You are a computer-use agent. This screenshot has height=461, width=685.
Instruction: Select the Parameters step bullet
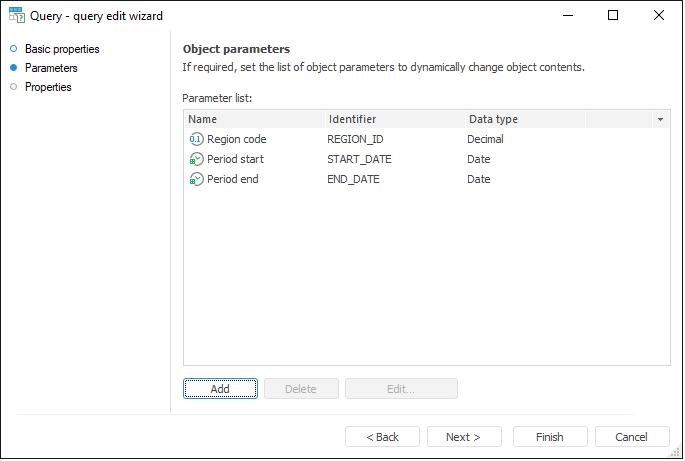point(14,68)
